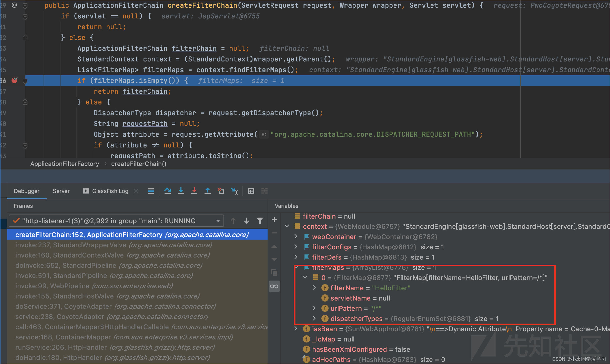Click the Run to Cursor icon
Viewport: 610px width, 364px height.
[x=235, y=191]
